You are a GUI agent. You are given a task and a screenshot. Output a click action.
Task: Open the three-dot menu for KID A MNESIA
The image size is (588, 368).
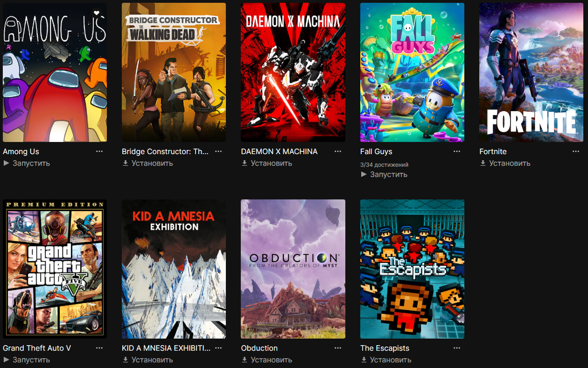(218, 348)
